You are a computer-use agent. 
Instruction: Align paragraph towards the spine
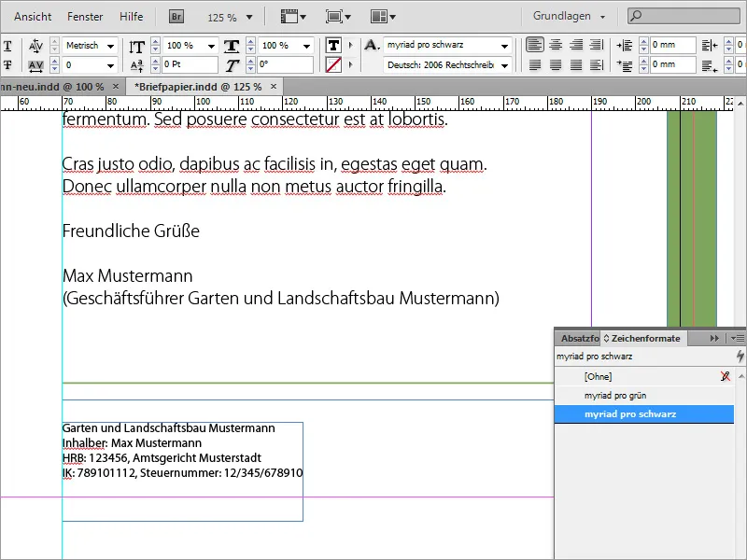597,45
